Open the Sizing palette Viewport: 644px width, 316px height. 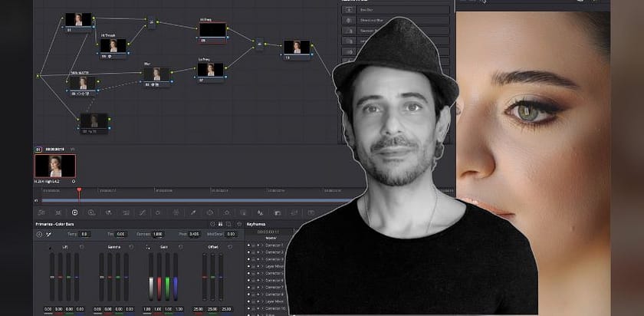tap(294, 212)
